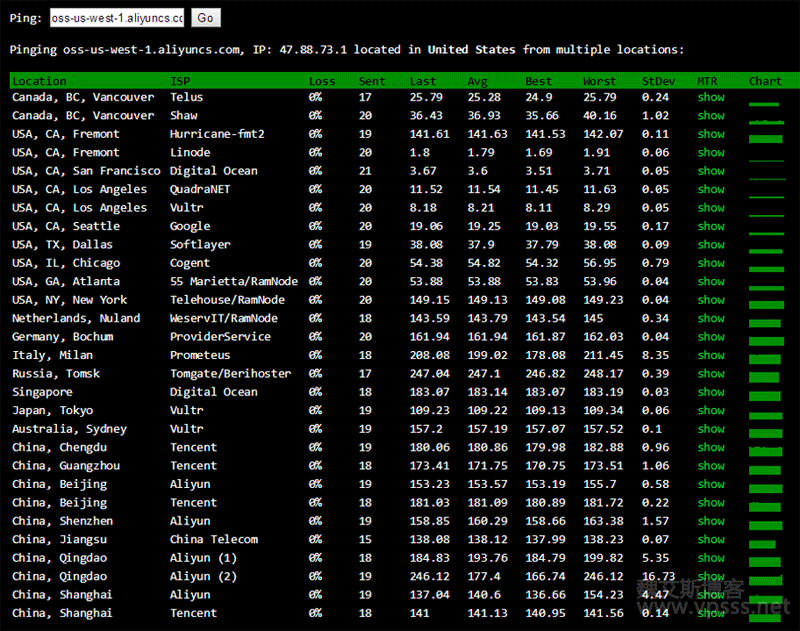Show MTR for Australia Sydney Vultr
Screen dimensions: 800x631
click(x=711, y=428)
